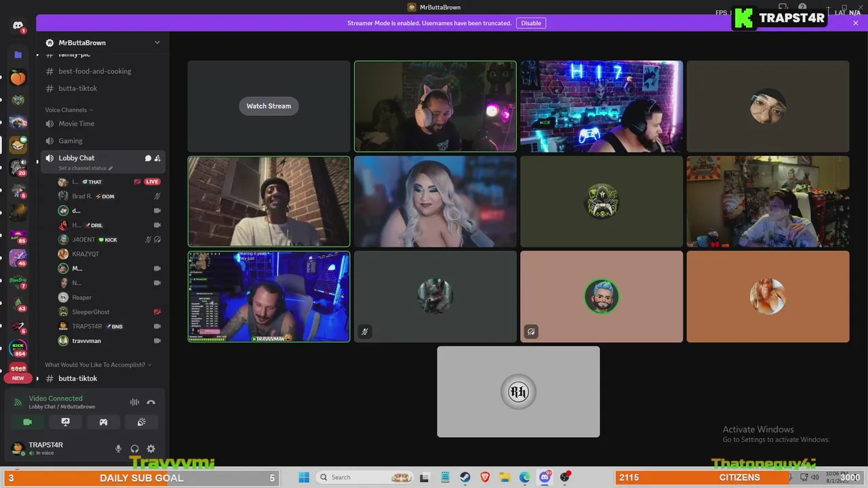Click Video Connected status link
This screenshot has height=488, width=868.
click(56, 399)
